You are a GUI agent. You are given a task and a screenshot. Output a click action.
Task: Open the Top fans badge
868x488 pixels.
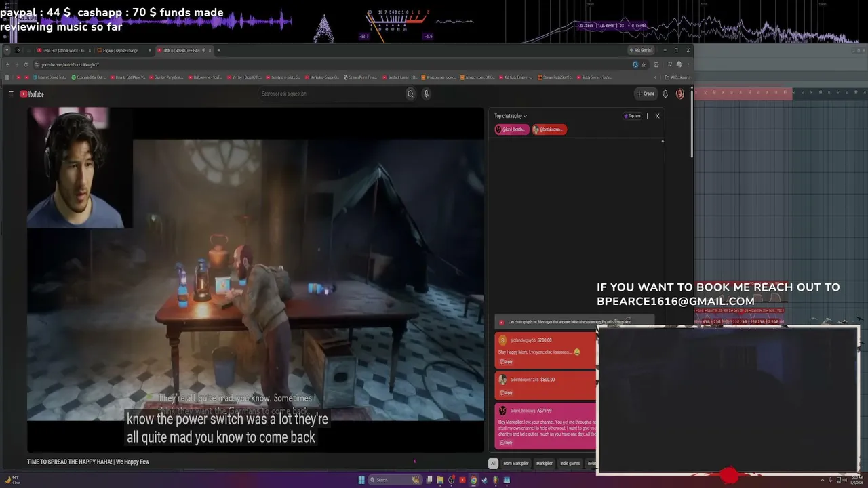632,116
